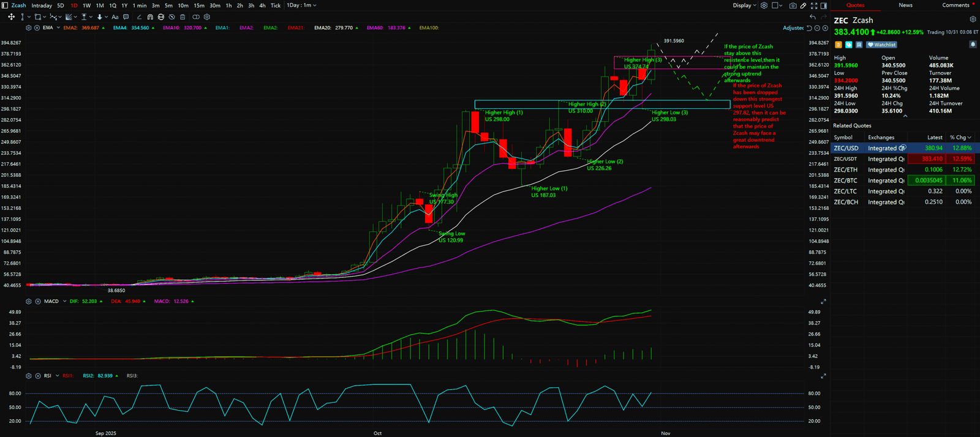The height and width of the screenshot is (437, 980).
Task: Open the EMA indicator dropdown
Action: tap(58, 28)
